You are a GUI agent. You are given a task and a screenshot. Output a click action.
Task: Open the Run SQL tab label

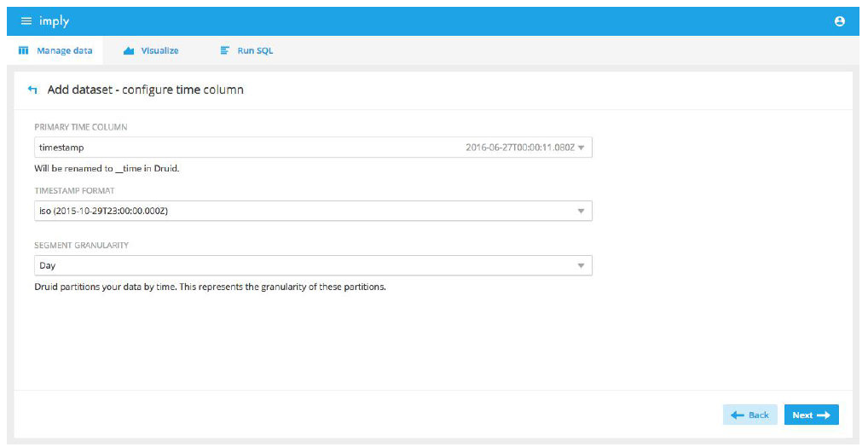click(255, 51)
